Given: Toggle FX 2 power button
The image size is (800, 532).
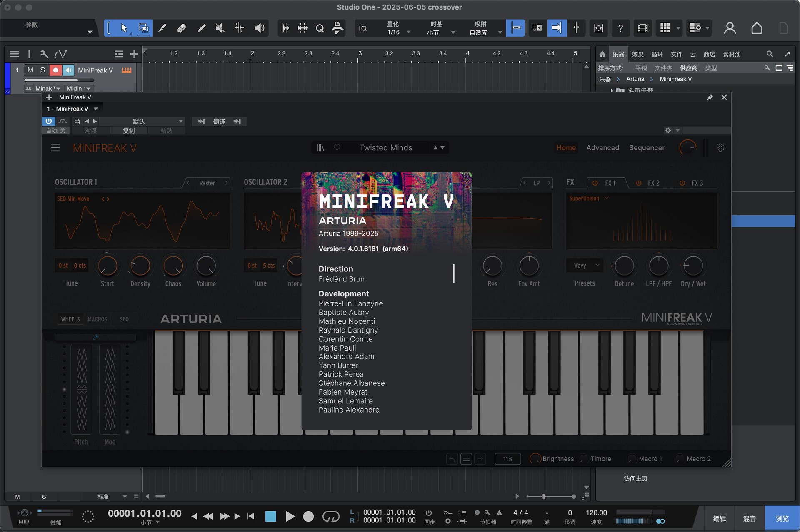Looking at the screenshot, I should (638, 183).
